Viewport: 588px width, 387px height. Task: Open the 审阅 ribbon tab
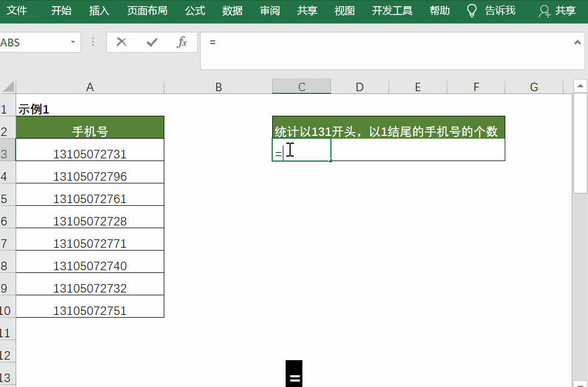click(270, 11)
